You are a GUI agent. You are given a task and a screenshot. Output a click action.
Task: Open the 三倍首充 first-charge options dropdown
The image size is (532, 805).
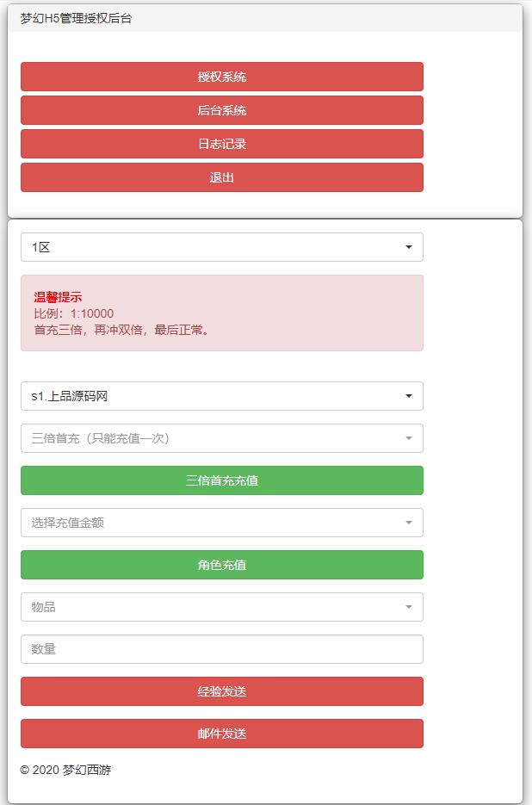coord(220,438)
